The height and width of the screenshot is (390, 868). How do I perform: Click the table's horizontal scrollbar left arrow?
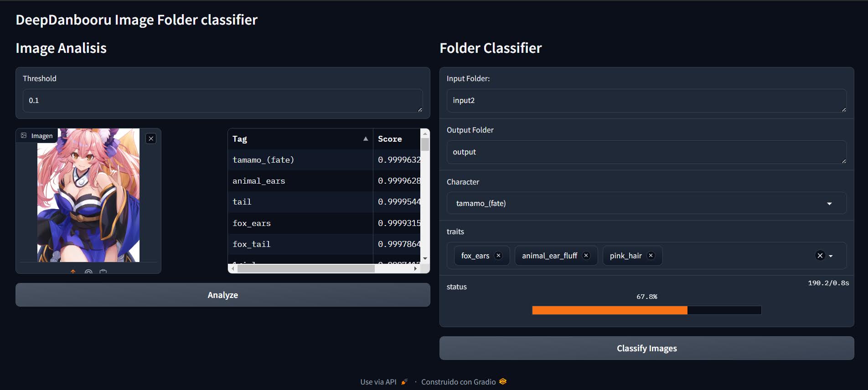(233, 269)
